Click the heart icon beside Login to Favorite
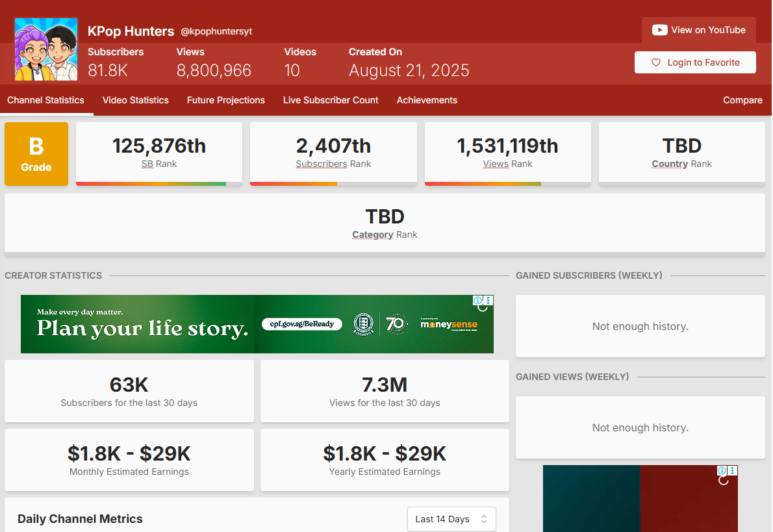Viewport: 773px width, 532px height. click(655, 62)
